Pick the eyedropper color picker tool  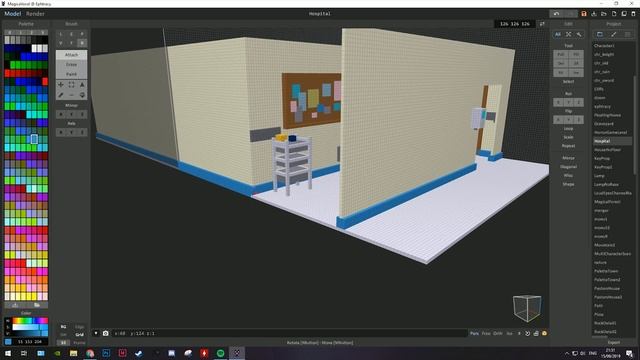(61, 95)
